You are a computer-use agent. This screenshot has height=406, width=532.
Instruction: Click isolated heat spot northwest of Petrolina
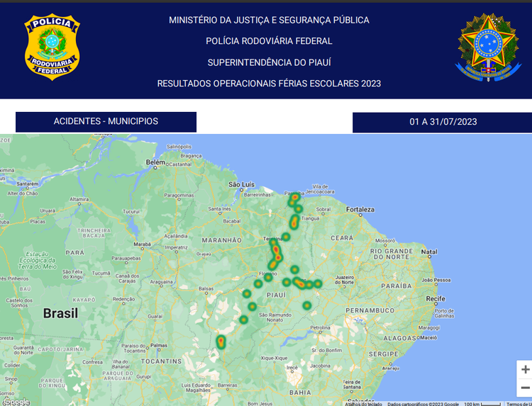(306, 305)
